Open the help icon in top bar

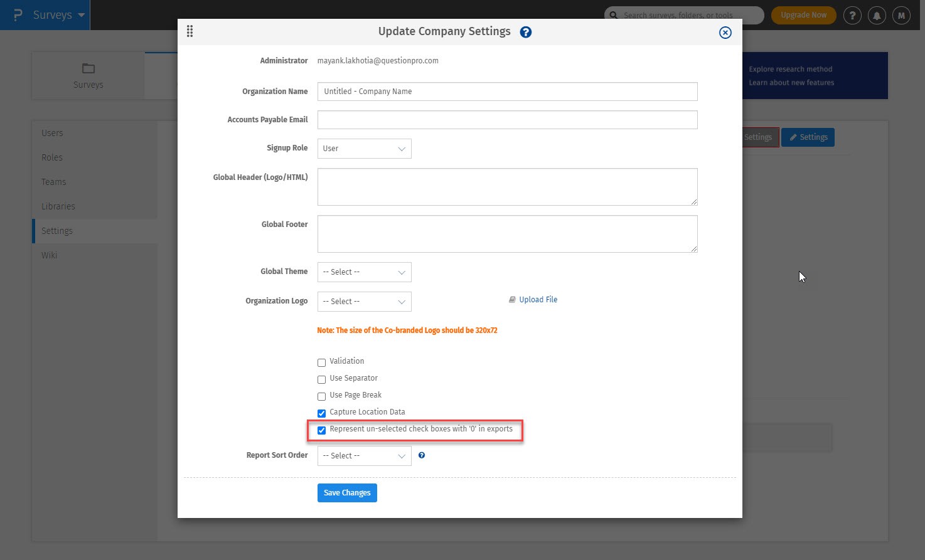(852, 15)
